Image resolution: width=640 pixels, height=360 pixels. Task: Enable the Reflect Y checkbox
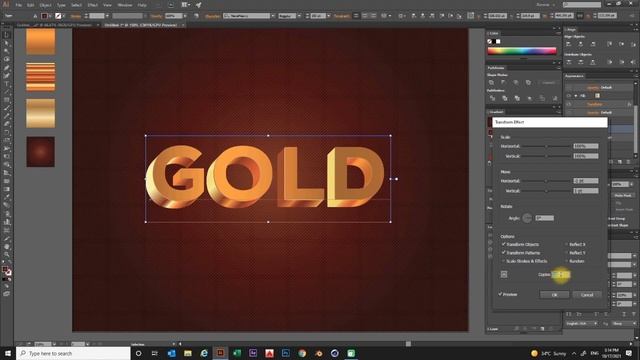coord(567,253)
